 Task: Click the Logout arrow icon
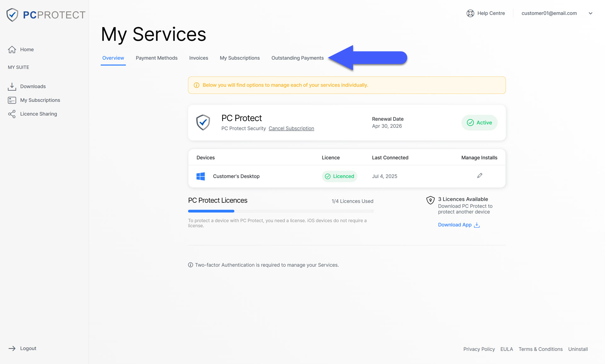[x=12, y=348]
